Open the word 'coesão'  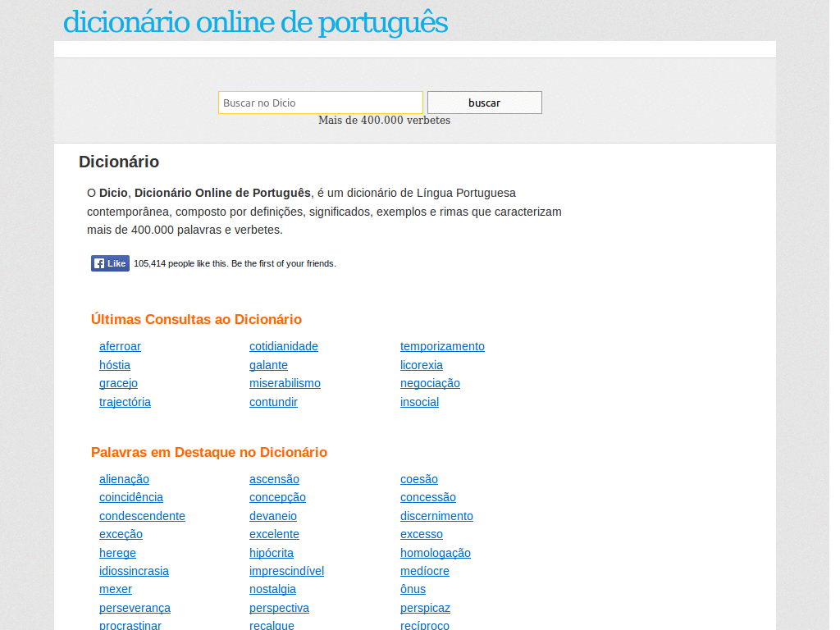(x=419, y=479)
